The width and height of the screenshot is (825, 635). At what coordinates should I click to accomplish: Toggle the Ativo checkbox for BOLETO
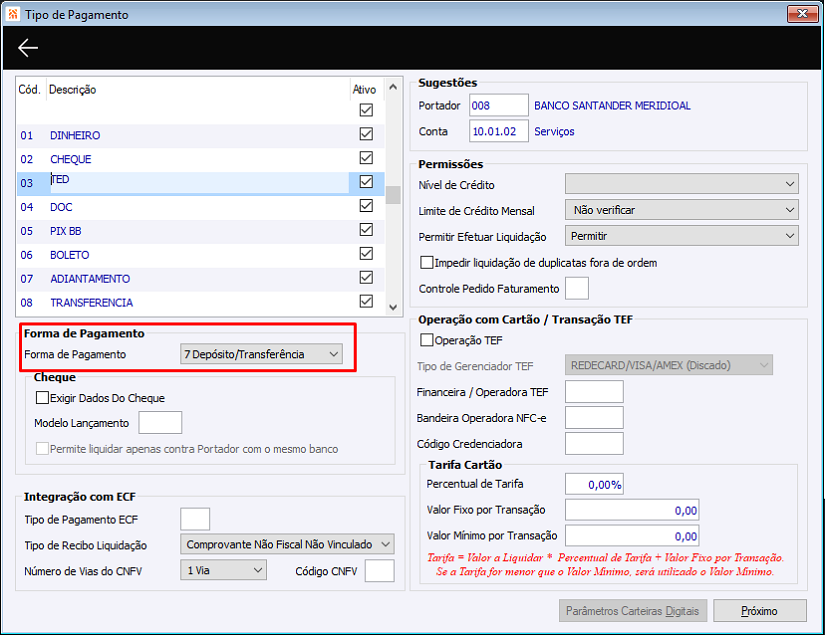[x=366, y=254]
